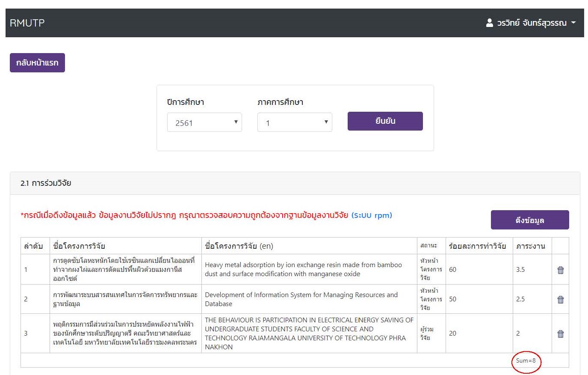Click the ร้อยละการทำวิจัย column header
Viewport: 588px width, 375px height.
[x=477, y=246]
